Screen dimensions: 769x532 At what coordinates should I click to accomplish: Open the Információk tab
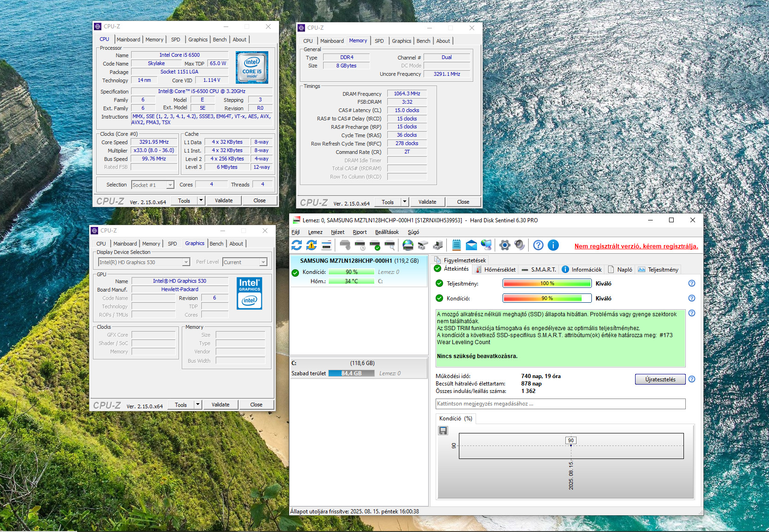pos(582,270)
